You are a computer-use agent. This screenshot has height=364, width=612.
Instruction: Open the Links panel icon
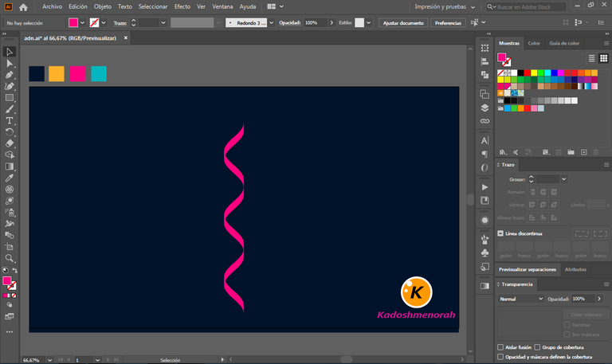(x=484, y=121)
